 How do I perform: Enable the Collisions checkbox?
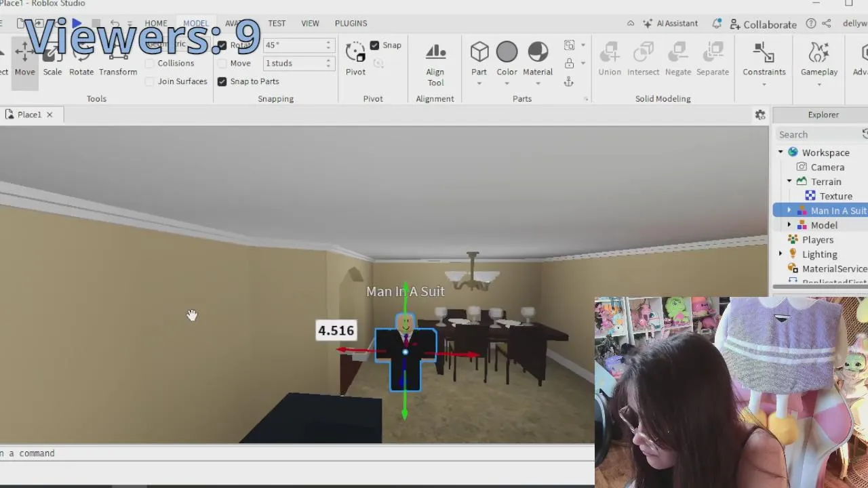(149, 63)
